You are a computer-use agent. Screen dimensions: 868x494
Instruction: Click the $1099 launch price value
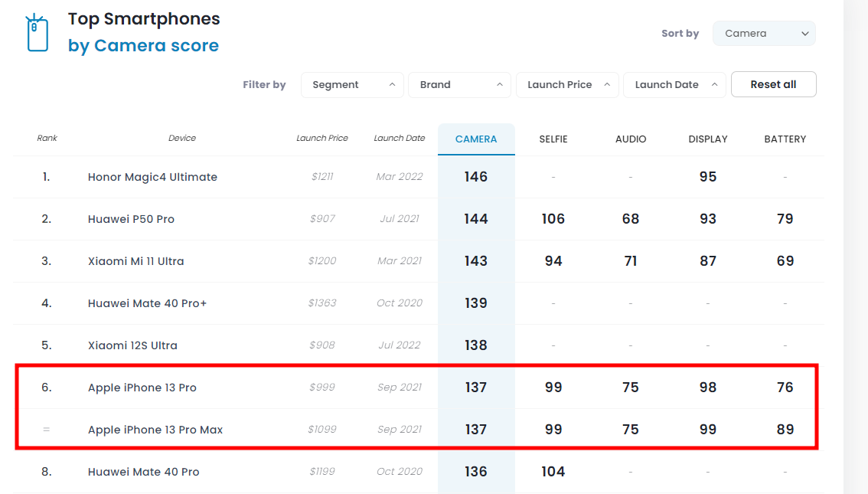(322, 429)
